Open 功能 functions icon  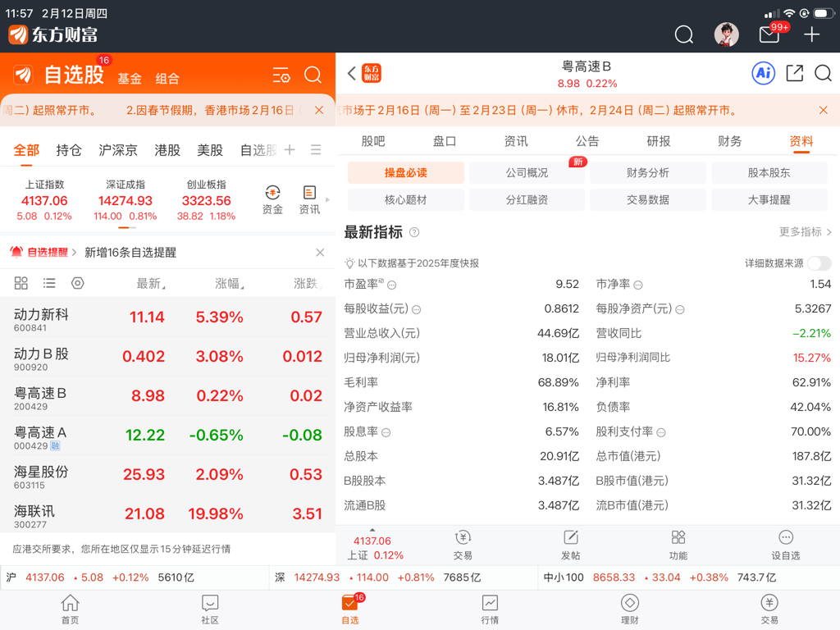678,546
